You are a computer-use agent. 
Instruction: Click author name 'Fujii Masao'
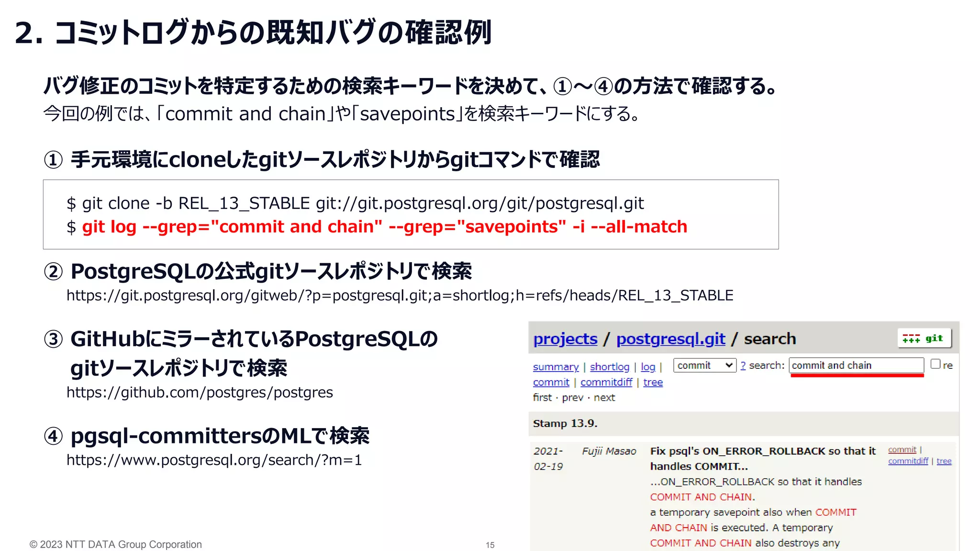[x=609, y=451]
